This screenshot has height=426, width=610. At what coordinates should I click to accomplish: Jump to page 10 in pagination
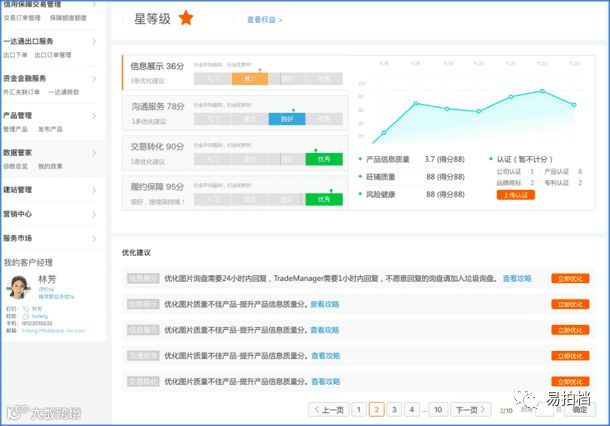point(438,410)
